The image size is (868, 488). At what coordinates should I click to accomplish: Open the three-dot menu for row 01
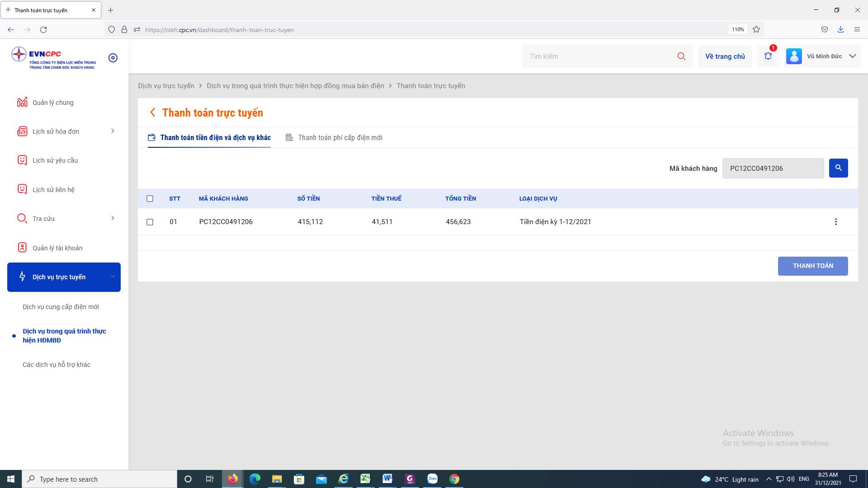click(x=835, y=222)
